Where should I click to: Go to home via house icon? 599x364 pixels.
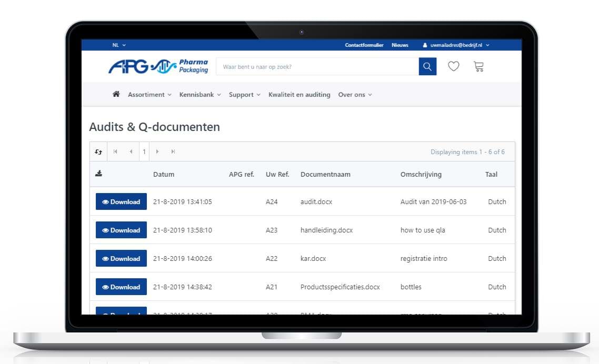[x=116, y=95]
